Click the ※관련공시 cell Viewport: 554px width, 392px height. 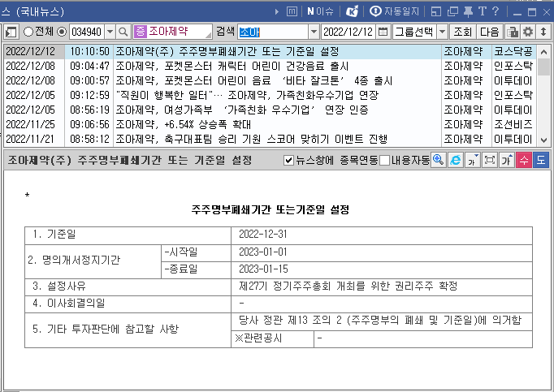(272, 339)
